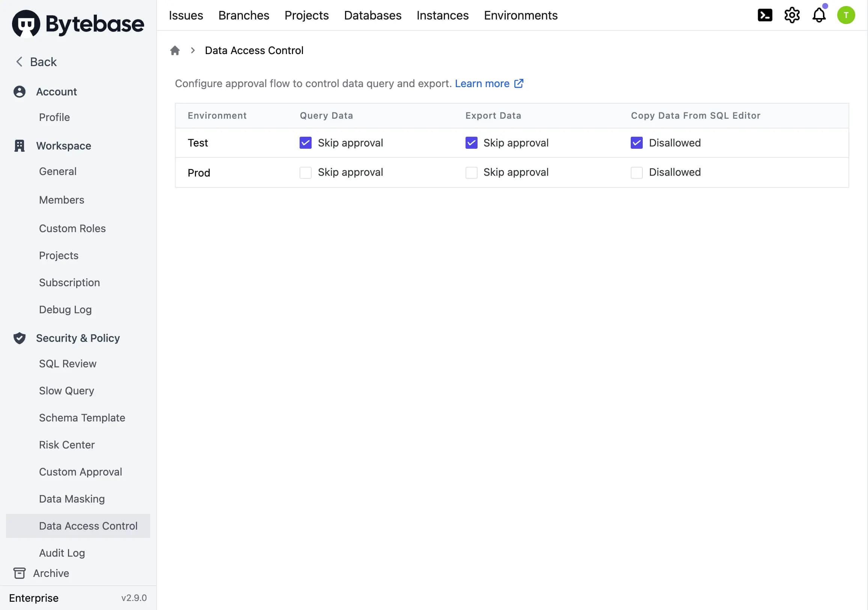Open the Databases top navigation menu

click(373, 15)
